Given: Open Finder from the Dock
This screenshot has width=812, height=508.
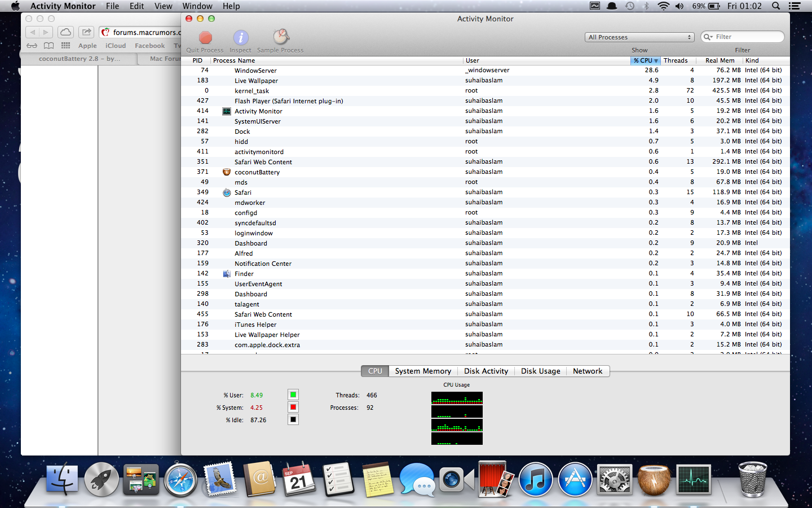Looking at the screenshot, I should point(62,480).
